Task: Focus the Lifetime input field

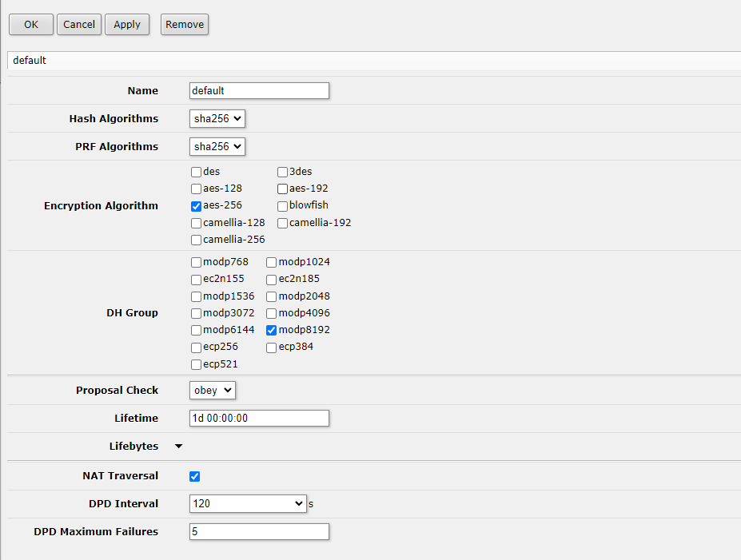Action: click(x=259, y=419)
